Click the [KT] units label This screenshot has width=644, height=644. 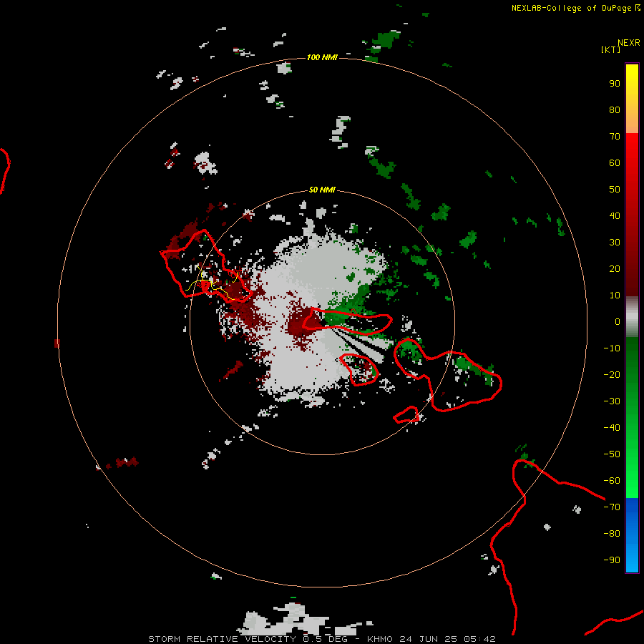click(x=610, y=49)
